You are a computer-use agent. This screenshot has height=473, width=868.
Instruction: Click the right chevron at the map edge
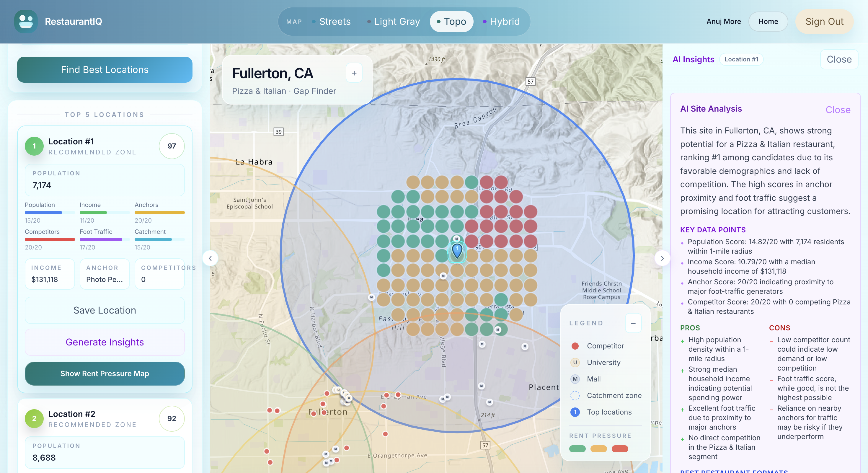(662, 258)
